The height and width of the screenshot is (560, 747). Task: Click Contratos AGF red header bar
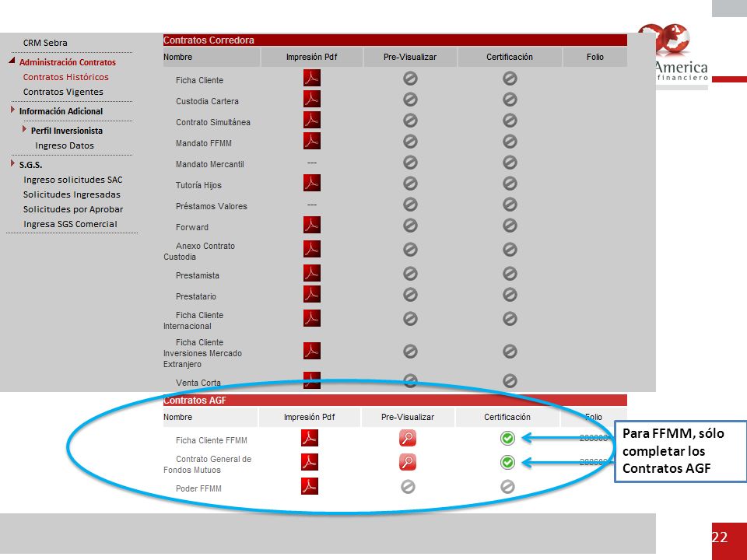395,400
